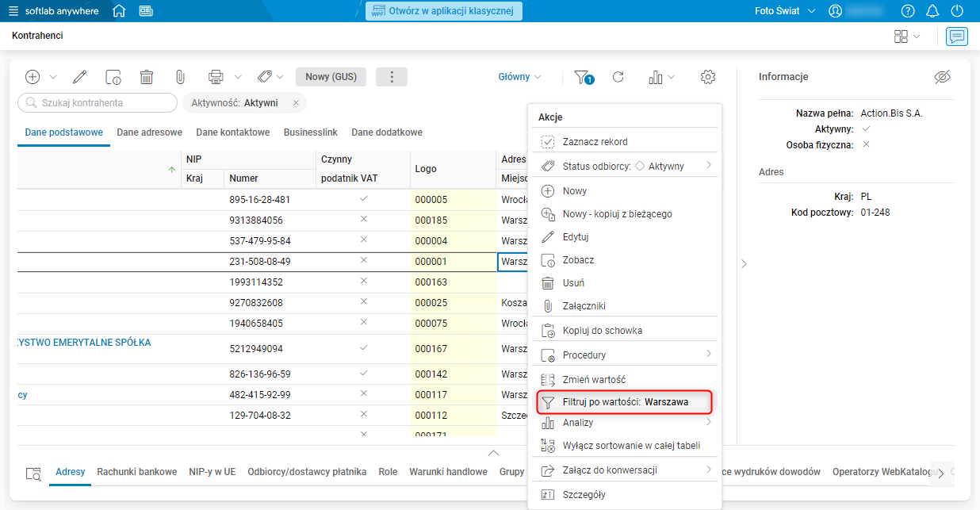The width and height of the screenshot is (980, 510).
Task: Open the Businesslink tab
Action: point(311,132)
